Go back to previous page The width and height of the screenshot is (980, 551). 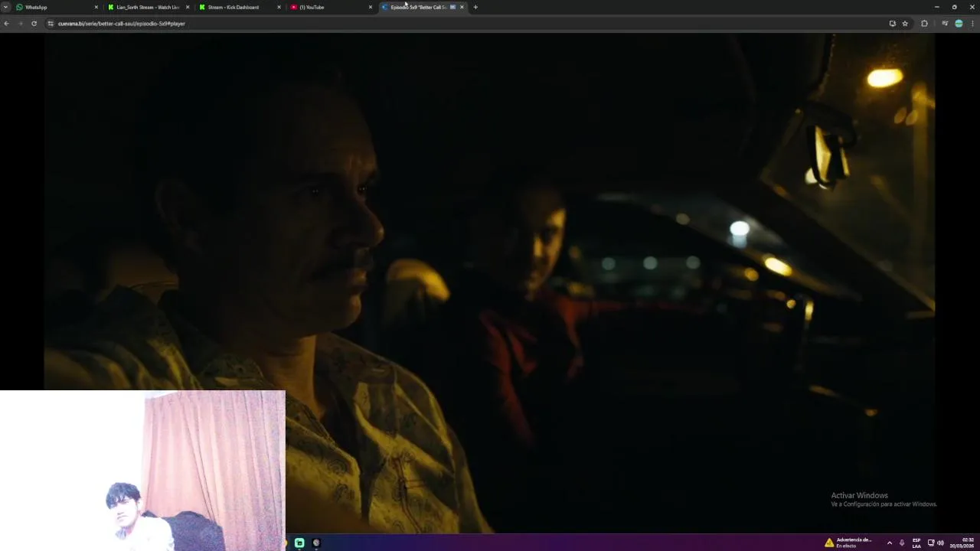point(7,24)
